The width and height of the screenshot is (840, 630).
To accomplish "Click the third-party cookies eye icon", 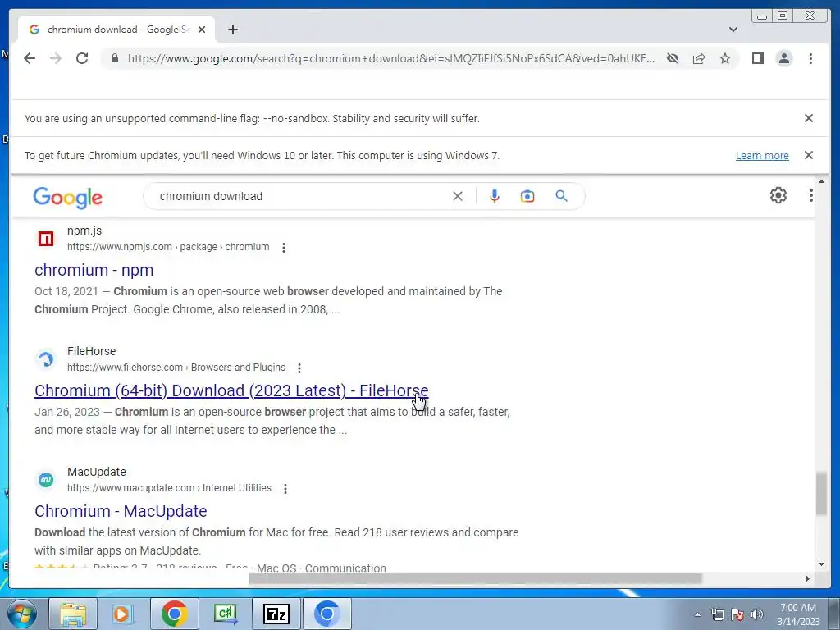I will (673, 58).
